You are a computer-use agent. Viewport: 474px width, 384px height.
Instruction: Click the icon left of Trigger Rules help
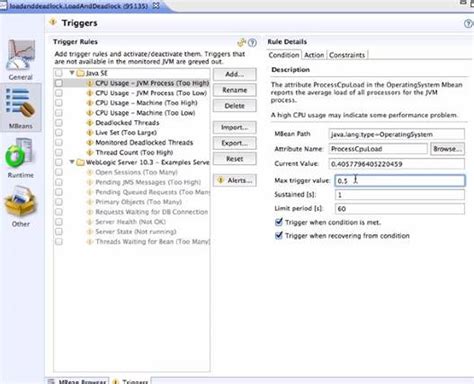(x=242, y=42)
